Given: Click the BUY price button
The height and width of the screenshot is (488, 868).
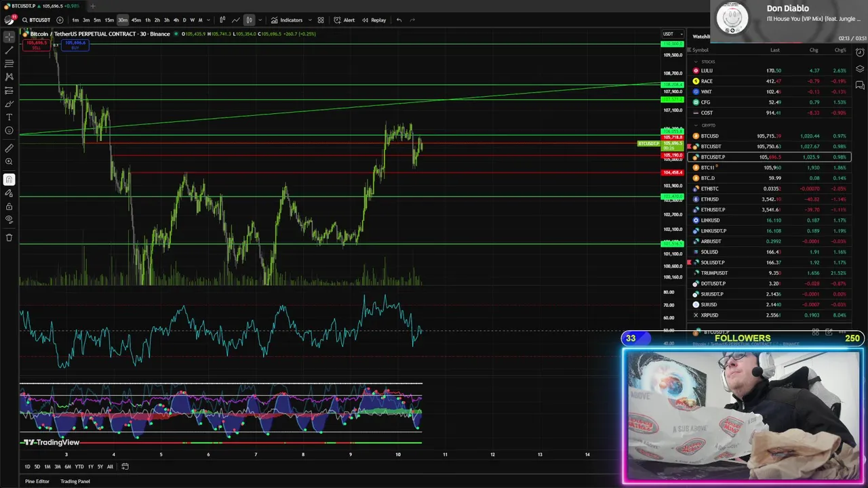Looking at the screenshot, I should pyautogui.click(x=75, y=45).
